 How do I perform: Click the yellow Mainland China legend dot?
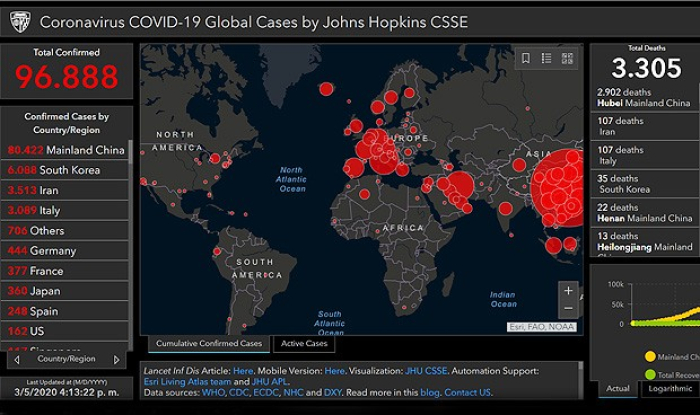(x=650, y=357)
